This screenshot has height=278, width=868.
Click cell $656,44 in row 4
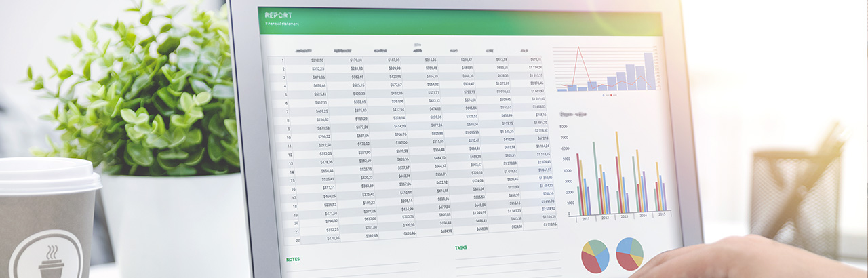319,86
